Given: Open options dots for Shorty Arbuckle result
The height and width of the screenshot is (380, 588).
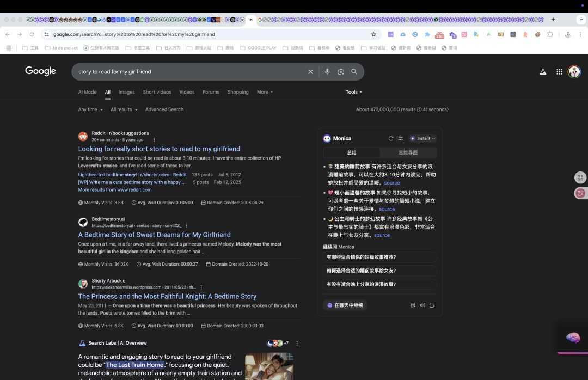Looking at the screenshot, I should point(201,287).
